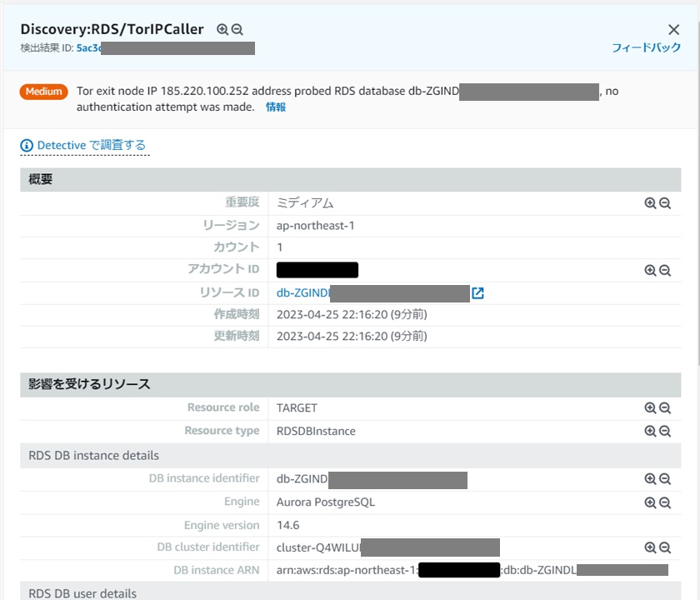
Task: Select the DB instance ARN value
Action: 472,571
